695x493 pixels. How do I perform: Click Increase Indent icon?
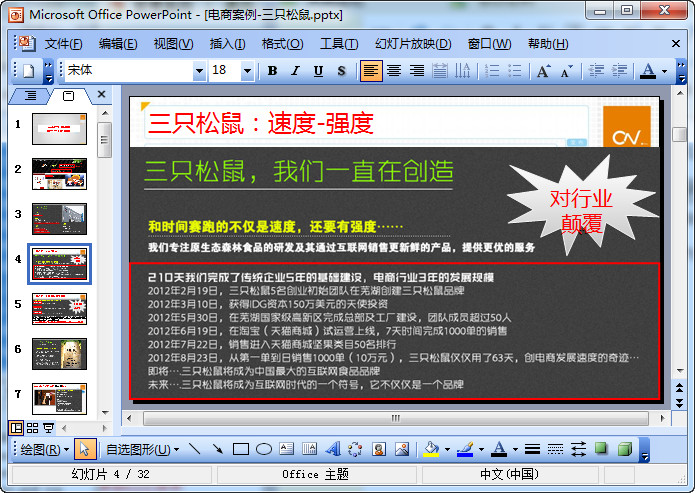click(619, 70)
